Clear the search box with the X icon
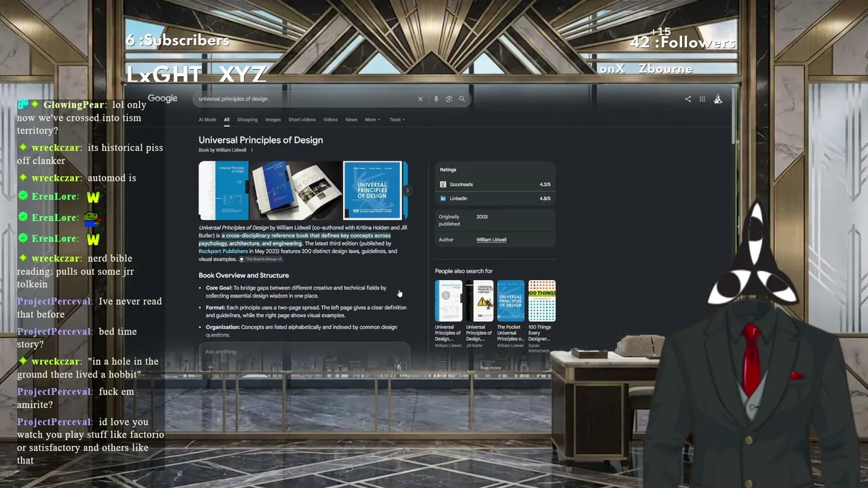The width and height of the screenshot is (868, 488). (x=420, y=99)
